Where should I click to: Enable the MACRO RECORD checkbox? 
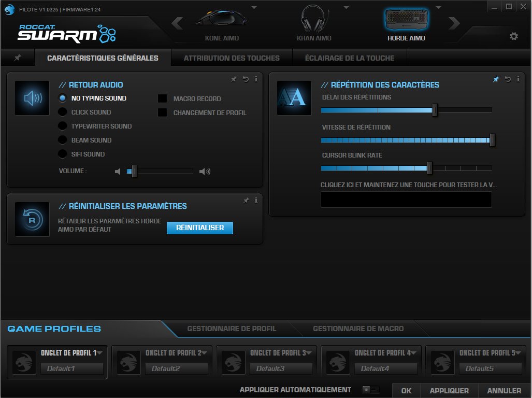click(x=162, y=98)
